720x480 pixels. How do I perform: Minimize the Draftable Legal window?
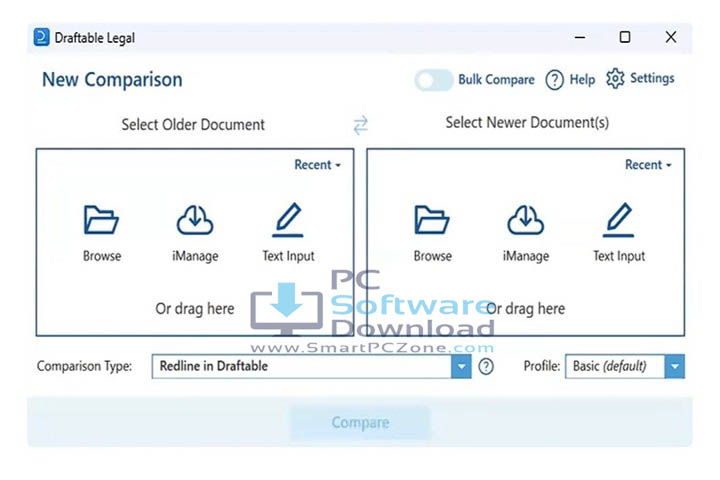(580, 37)
